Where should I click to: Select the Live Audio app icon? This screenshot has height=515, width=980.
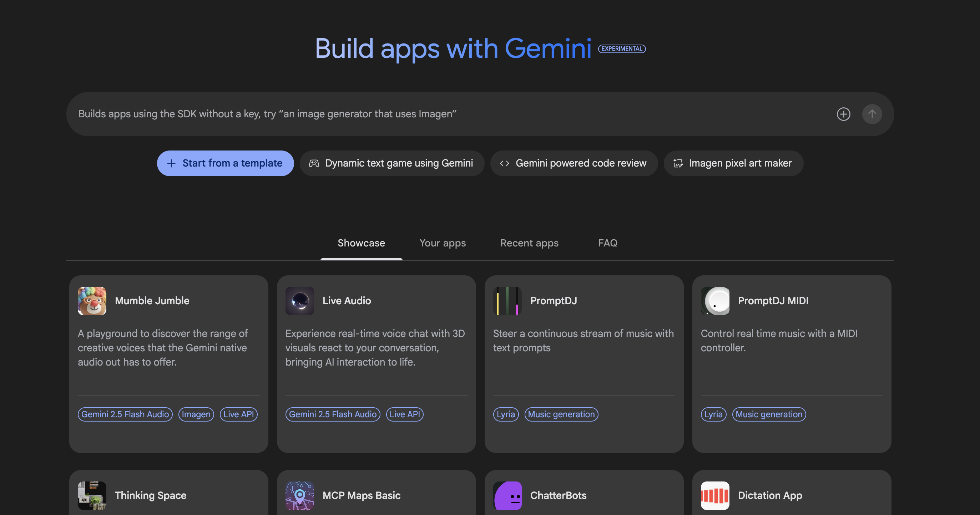click(x=299, y=301)
